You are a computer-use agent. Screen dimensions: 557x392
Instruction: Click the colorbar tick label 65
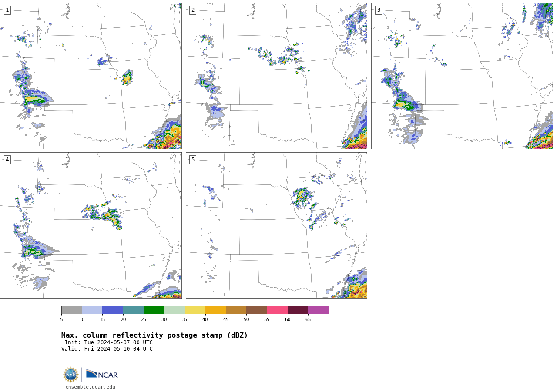click(308, 320)
